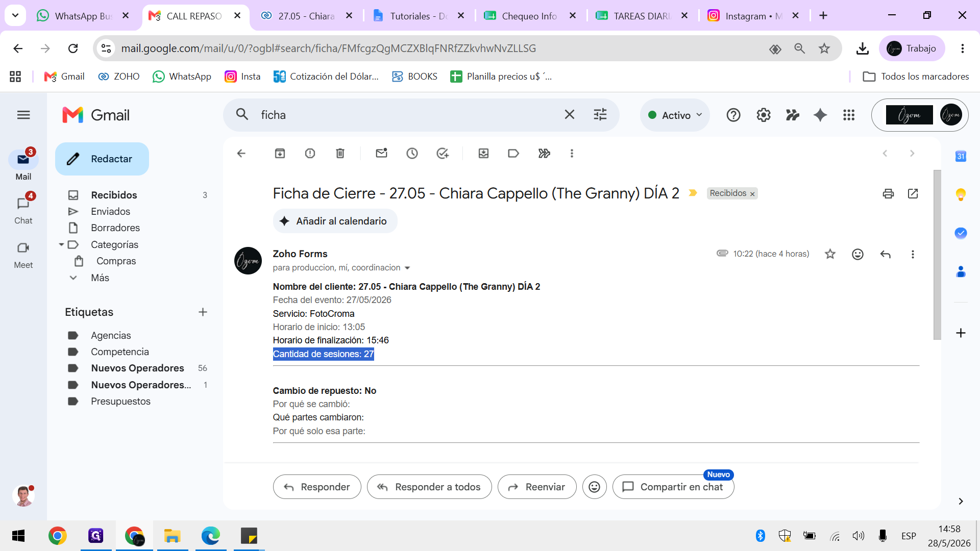Expand recipient details dropdown arrow
Viewport: 980px width, 551px height.
click(x=407, y=268)
